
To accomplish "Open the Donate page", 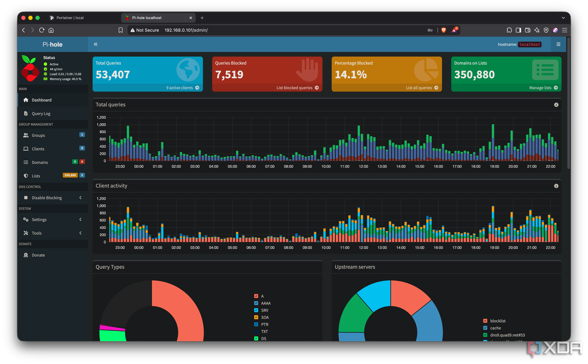I will pyautogui.click(x=53, y=255).
